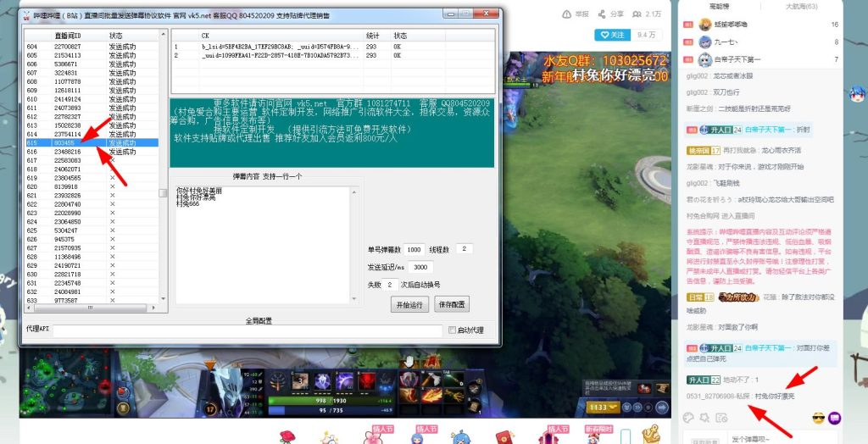868x444 pixels.
Task: Click the 开始运行 button
Action: click(409, 304)
